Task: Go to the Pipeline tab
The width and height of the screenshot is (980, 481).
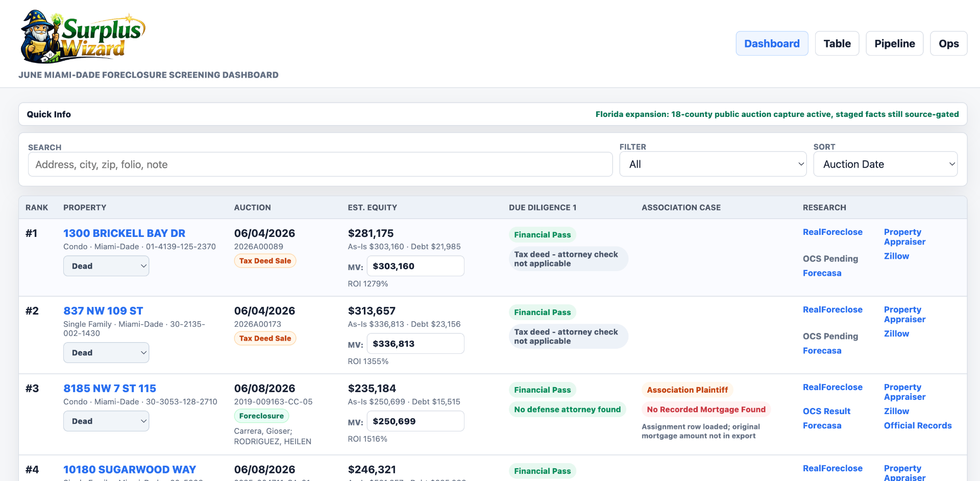Action: 894,43
